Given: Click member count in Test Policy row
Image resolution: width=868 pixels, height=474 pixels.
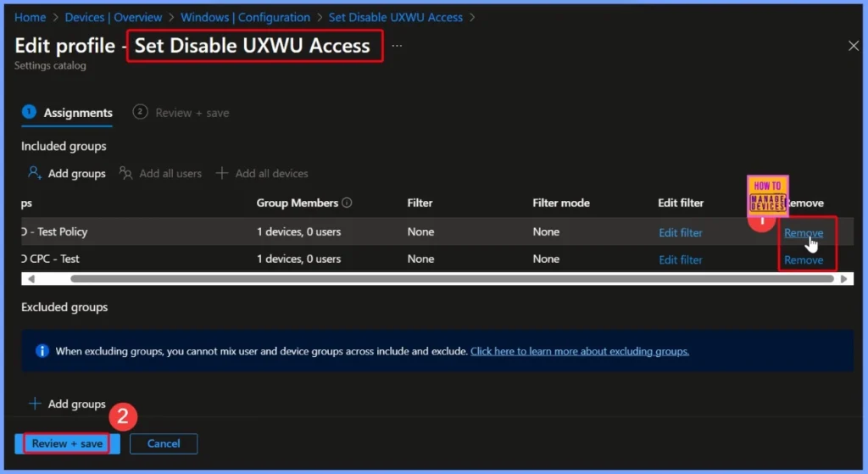Looking at the screenshot, I should [x=298, y=231].
